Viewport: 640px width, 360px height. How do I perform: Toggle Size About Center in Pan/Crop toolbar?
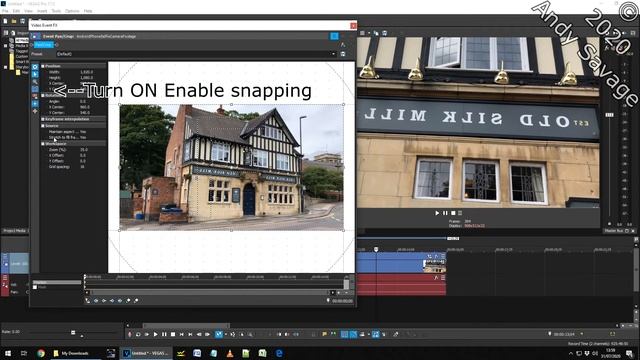35,103
